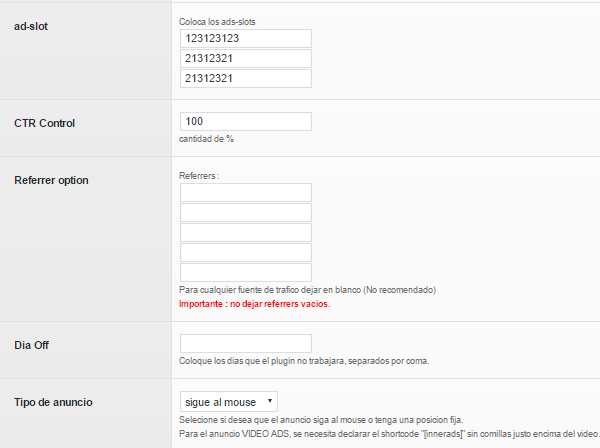Click the red Importante warning text
This screenshot has height=448, width=600.
(254, 304)
